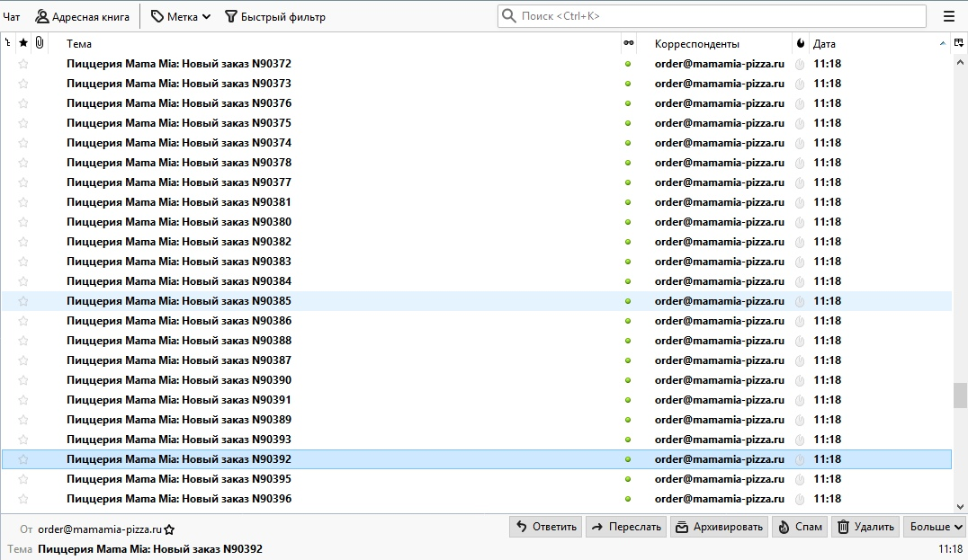Click the Удалить delete button
This screenshot has width=968, height=560.
coord(865,527)
